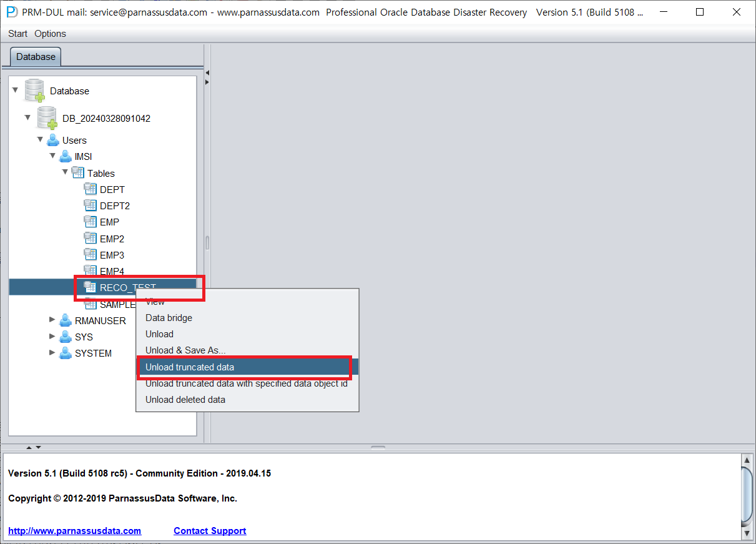Screen dimensions: 756x544
Task: Select Unload deleted data
Action: tap(247, 400)
